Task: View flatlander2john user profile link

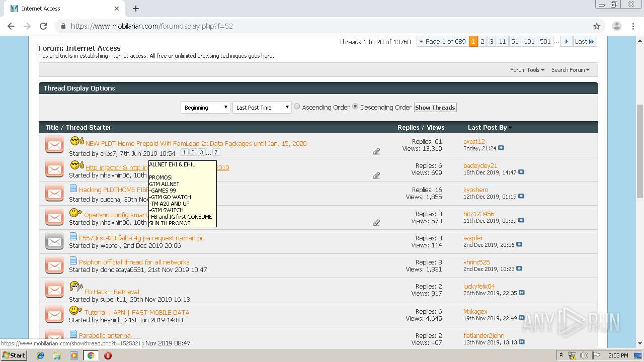Action: 484,335
